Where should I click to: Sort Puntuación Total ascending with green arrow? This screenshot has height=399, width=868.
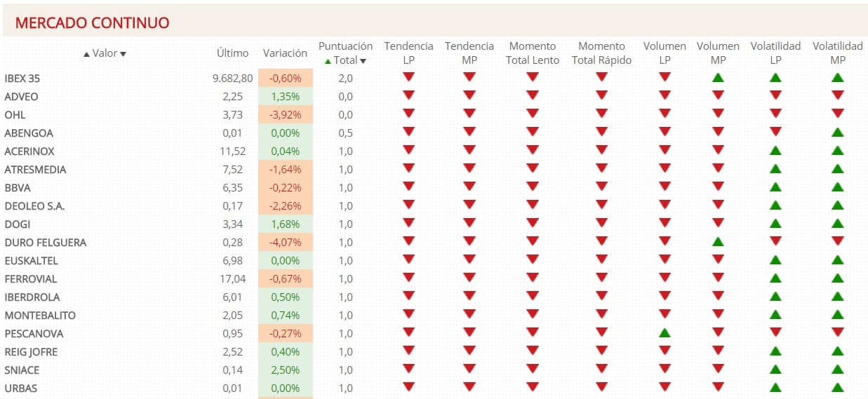(x=328, y=61)
